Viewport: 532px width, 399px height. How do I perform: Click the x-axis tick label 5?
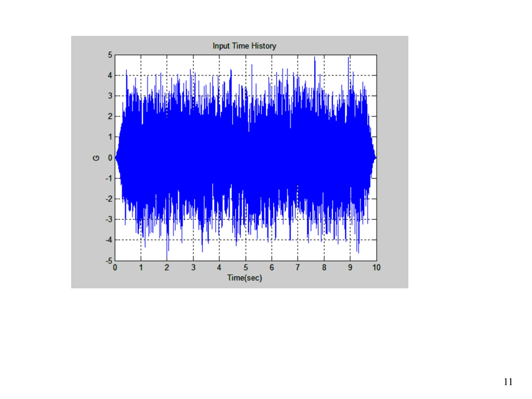pos(246,267)
